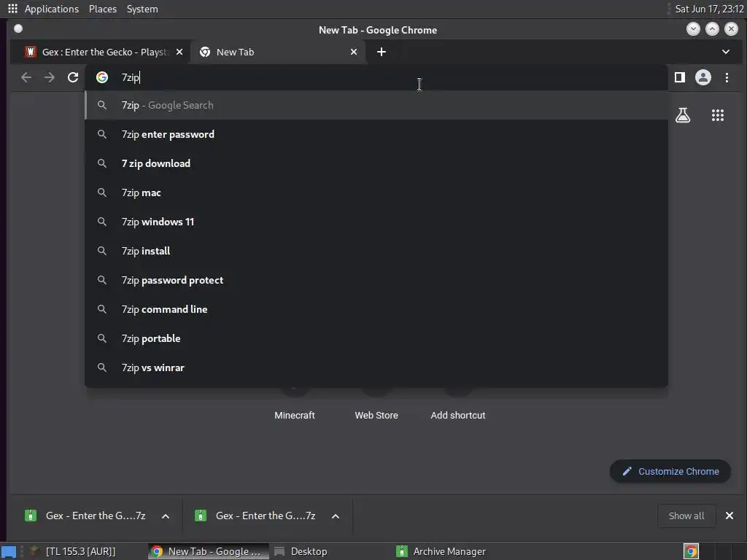Click the address bar containing 7zip
The width and height of the screenshot is (747, 560).
tap(376, 77)
